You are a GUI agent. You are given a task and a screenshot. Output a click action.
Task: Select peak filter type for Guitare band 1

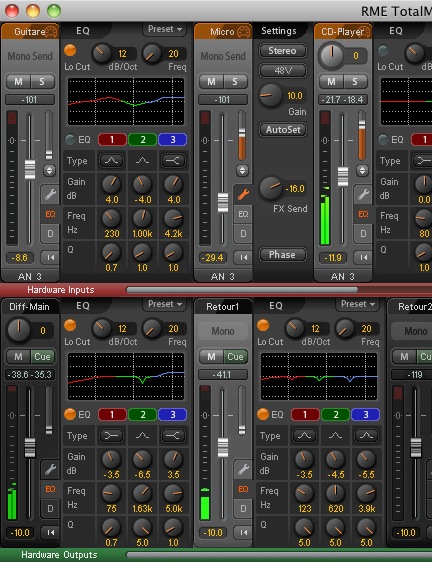[111, 161]
